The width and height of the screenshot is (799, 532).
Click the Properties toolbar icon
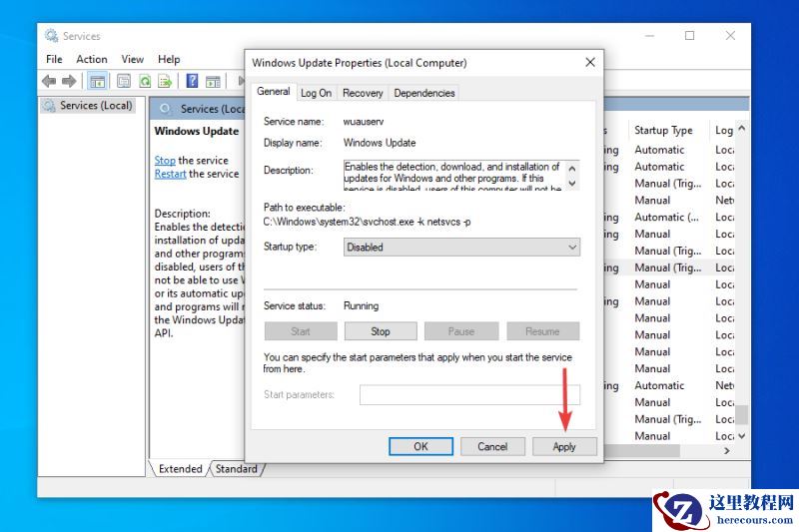click(x=124, y=81)
